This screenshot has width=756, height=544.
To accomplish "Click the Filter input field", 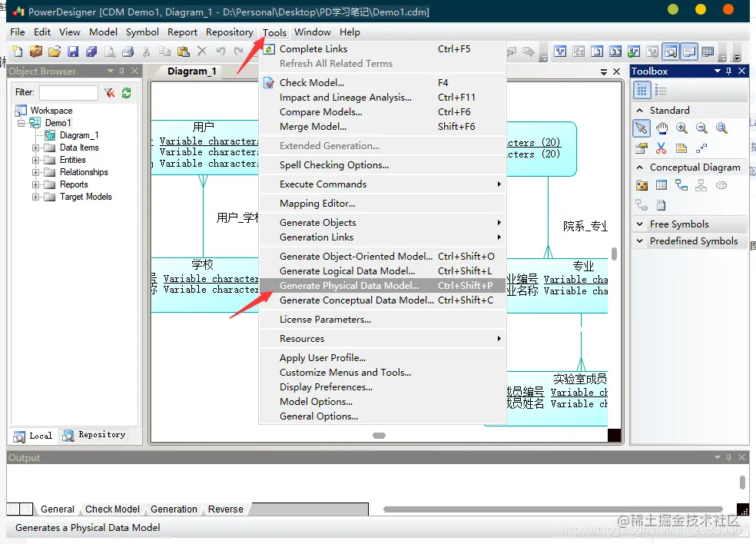I will click(x=68, y=93).
